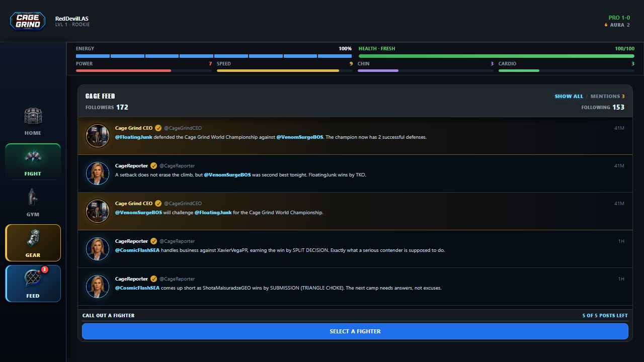Open @VenomSurgeBOS mention in championship defense post

click(300, 137)
